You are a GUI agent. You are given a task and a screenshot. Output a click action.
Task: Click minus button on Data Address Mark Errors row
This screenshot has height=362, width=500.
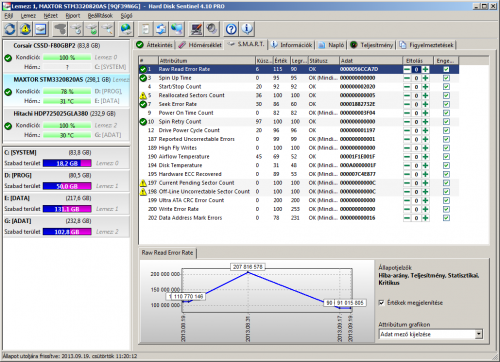(407, 218)
